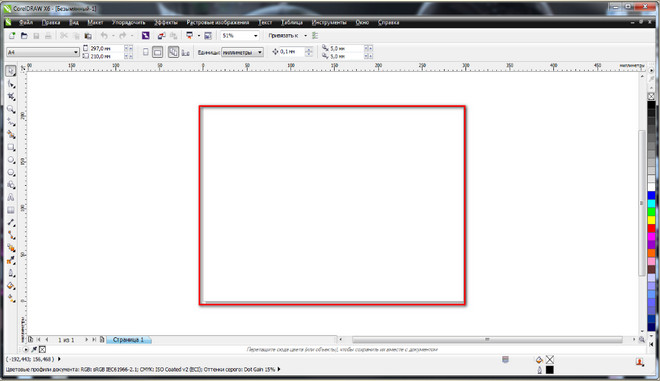The height and width of the screenshot is (381, 660).
Task: Click the Import icon
Action: pos(162,36)
